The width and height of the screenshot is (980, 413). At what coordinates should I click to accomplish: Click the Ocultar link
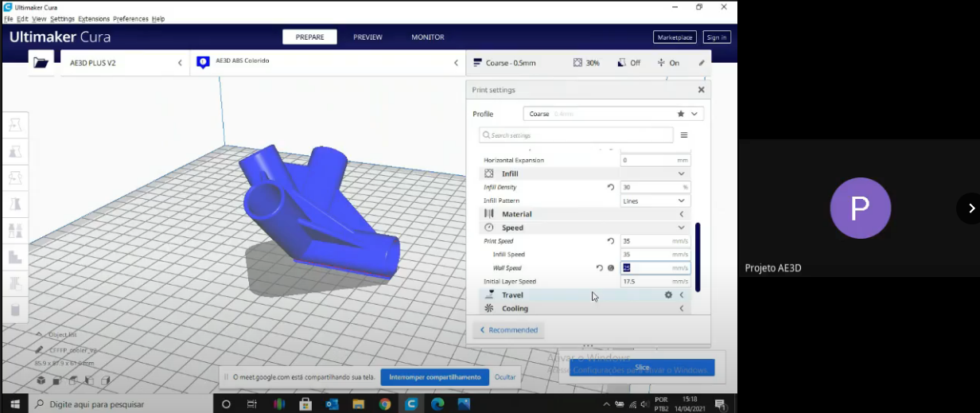click(x=505, y=377)
